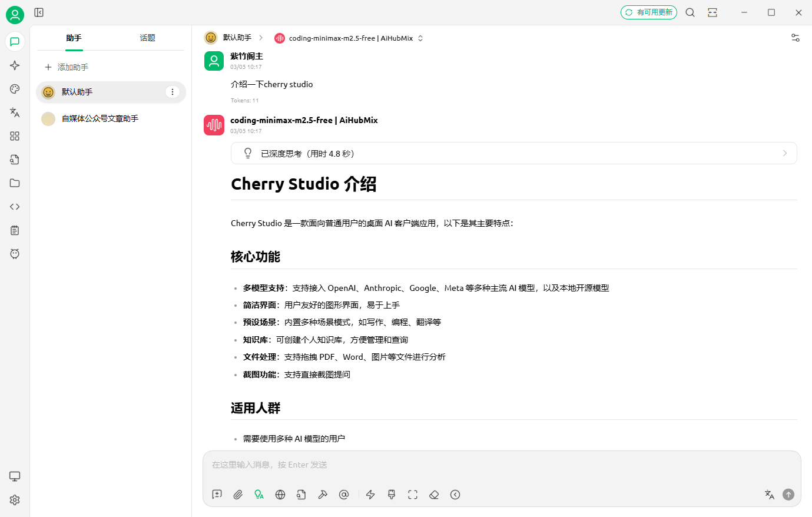Select the 自媒体公众号文章助手 assistant
Viewport: 812px width, 517px height.
[x=100, y=119]
